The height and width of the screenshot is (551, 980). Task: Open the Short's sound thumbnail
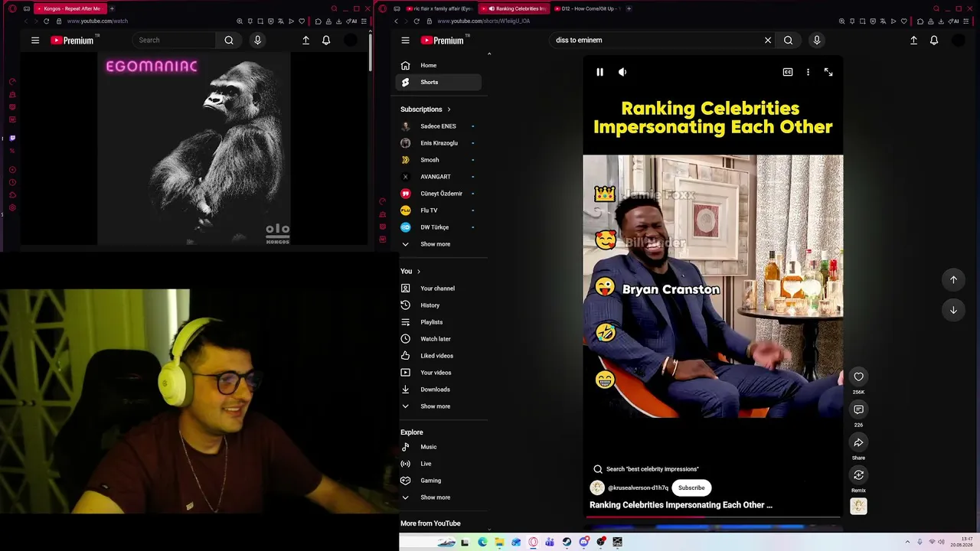pyautogui.click(x=858, y=506)
